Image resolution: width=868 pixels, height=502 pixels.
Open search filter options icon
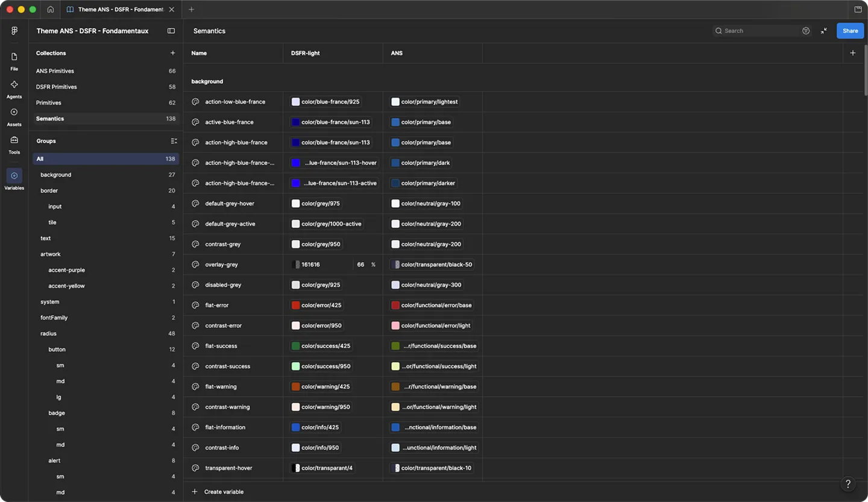(x=806, y=31)
